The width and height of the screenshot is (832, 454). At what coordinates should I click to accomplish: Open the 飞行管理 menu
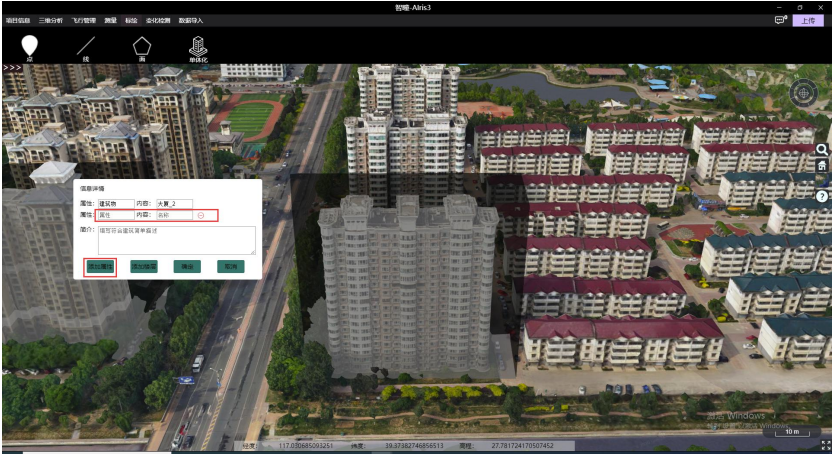pos(84,20)
